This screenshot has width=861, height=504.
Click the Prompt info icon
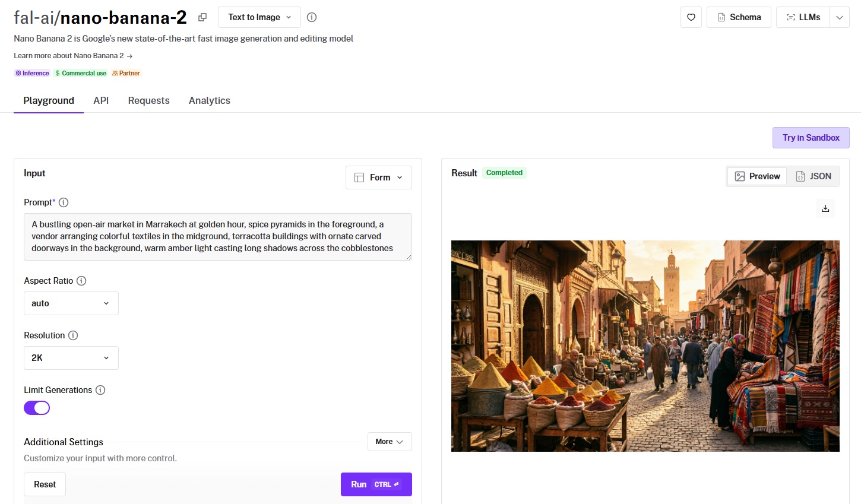coord(64,202)
